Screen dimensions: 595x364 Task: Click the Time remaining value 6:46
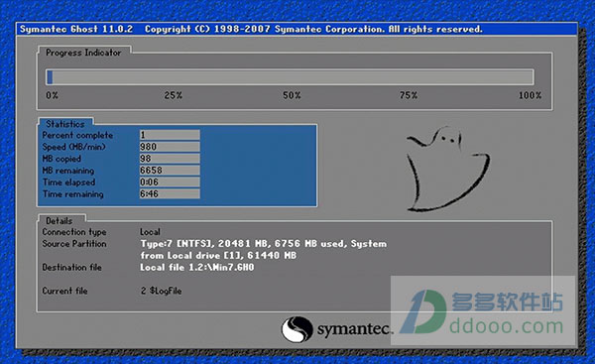tap(170, 193)
